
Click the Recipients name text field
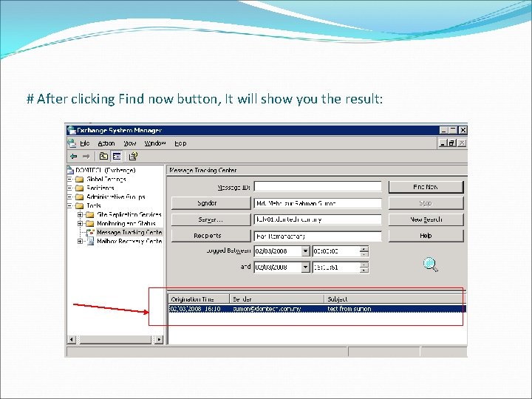click(318, 236)
